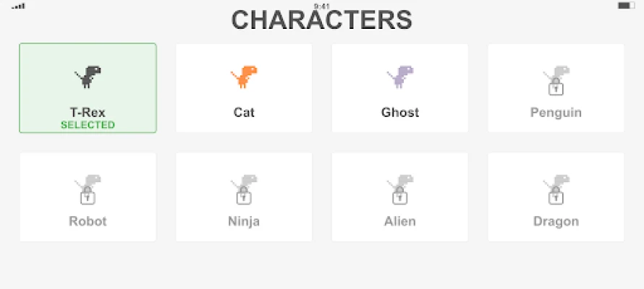This screenshot has width=644, height=289.
Task: Click the Dragon name label
Action: (556, 221)
